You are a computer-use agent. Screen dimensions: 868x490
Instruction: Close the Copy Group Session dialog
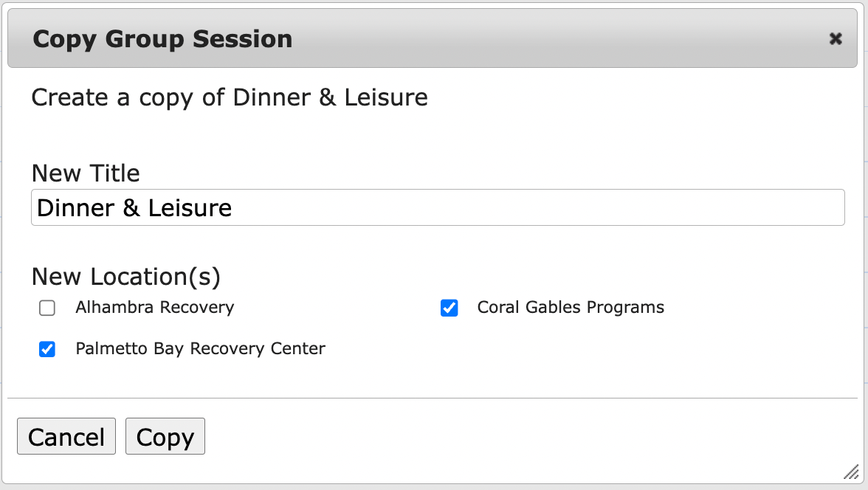[836, 39]
